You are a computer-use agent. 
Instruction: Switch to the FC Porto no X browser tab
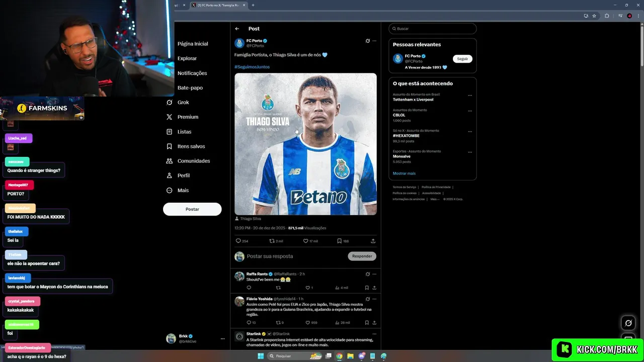(218, 5)
